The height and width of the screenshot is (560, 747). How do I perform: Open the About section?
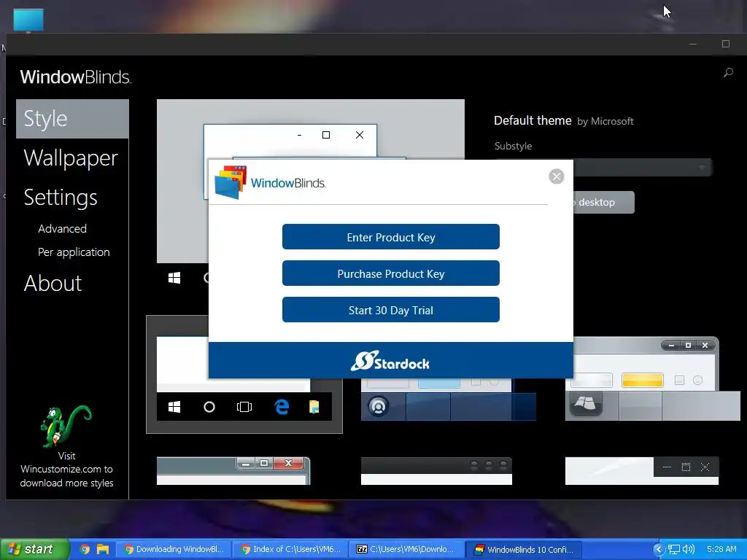click(53, 284)
